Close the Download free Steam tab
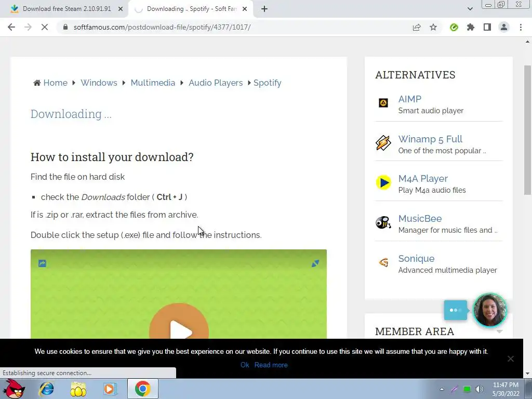532x399 pixels. coord(121,9)
